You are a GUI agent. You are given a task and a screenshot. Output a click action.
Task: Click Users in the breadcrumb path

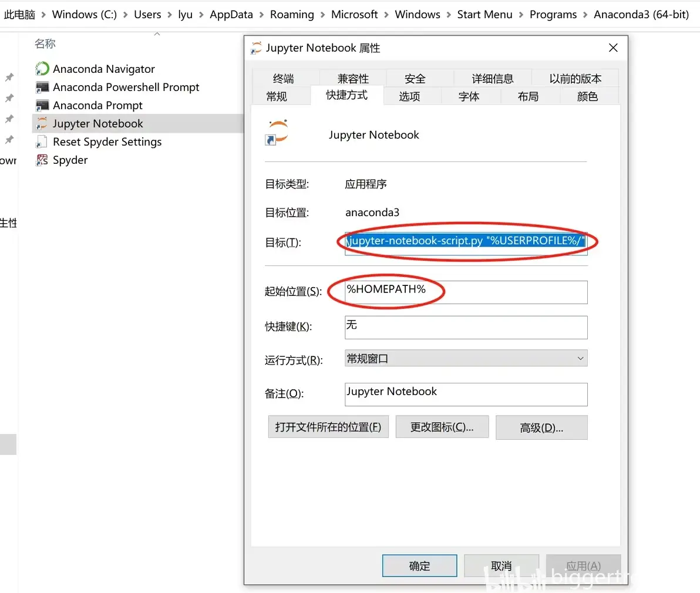[147, 14]
